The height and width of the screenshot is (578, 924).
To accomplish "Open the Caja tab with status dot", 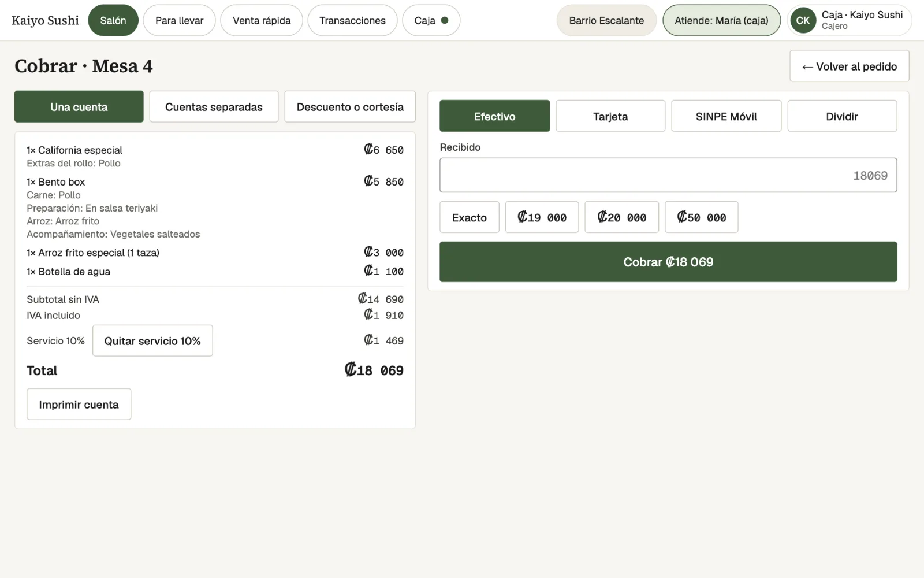I will [431, 20].
